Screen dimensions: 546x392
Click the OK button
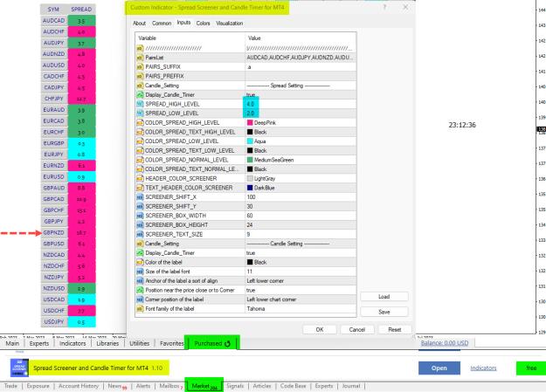click(x=320, y=329)
